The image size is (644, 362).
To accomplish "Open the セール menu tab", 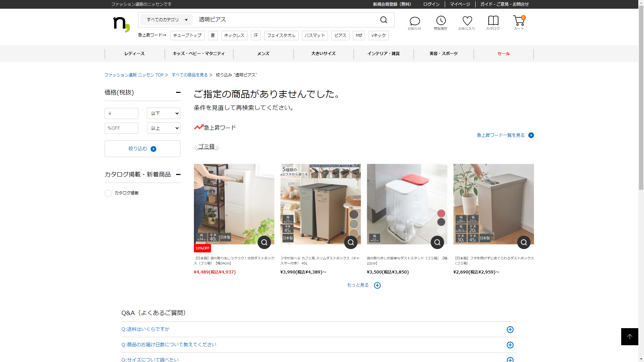I will [x=503, y=54].
